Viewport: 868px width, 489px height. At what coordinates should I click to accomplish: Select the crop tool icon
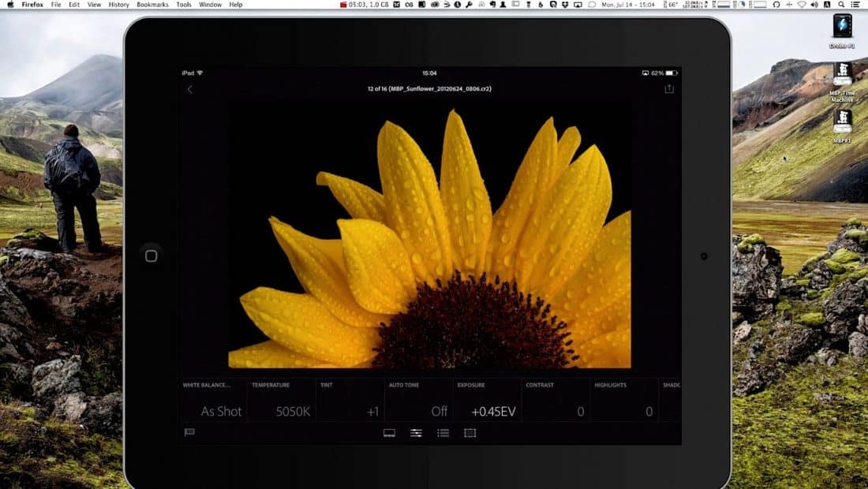[470, 433]
